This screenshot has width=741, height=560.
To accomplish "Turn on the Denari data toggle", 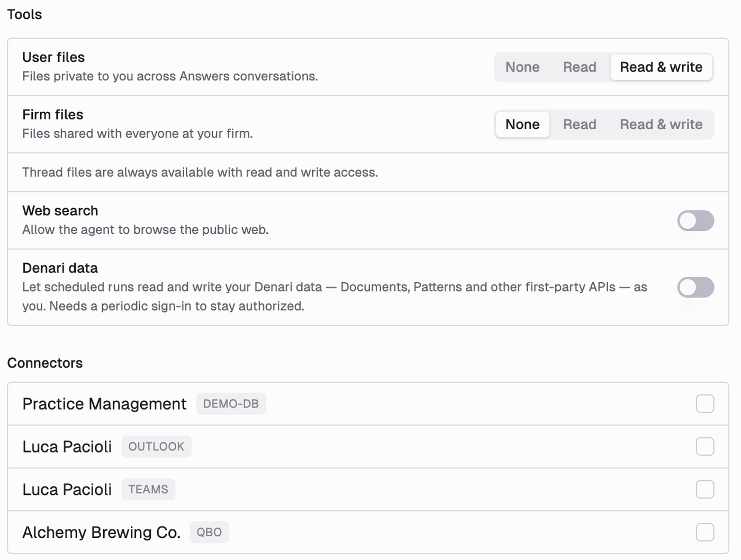I will coord(695,287).
